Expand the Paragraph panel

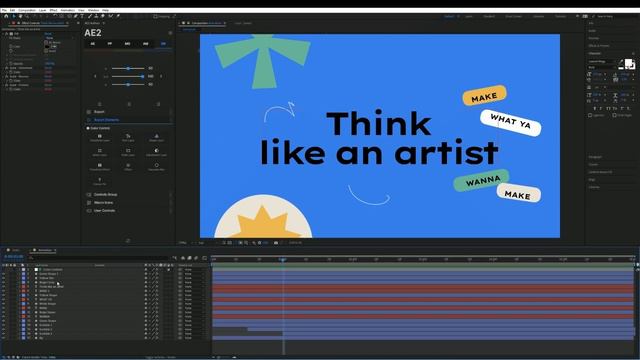(595, 157)
